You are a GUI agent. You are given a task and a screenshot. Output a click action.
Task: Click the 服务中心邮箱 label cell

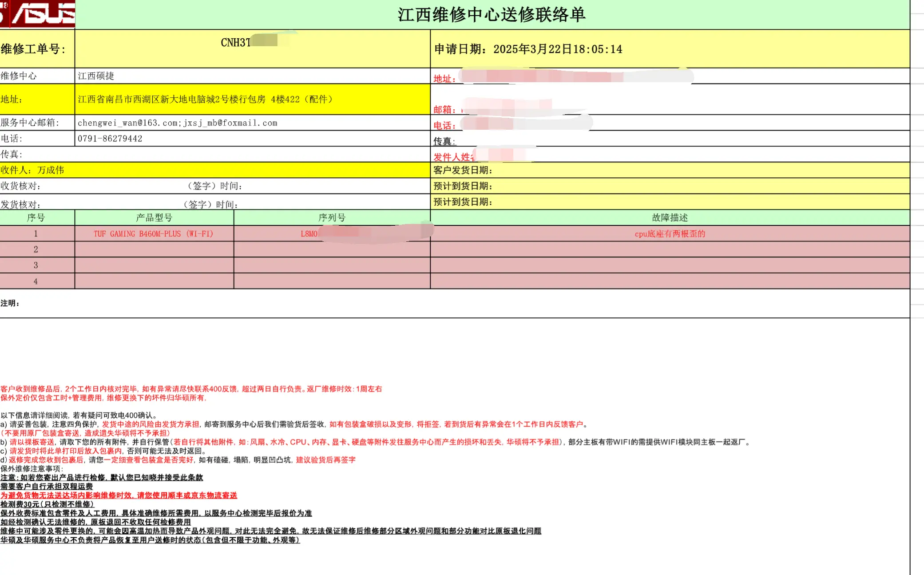[x=37, y=123]
